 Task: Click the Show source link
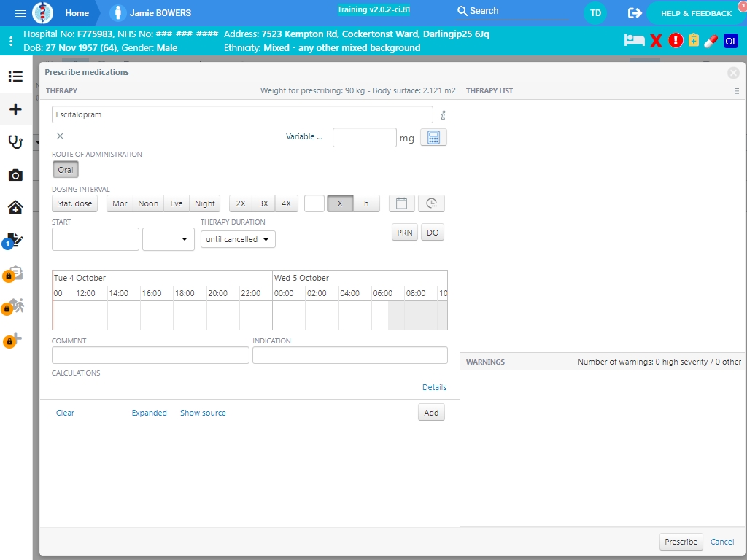pyautogui.click(x=203, y=413)
